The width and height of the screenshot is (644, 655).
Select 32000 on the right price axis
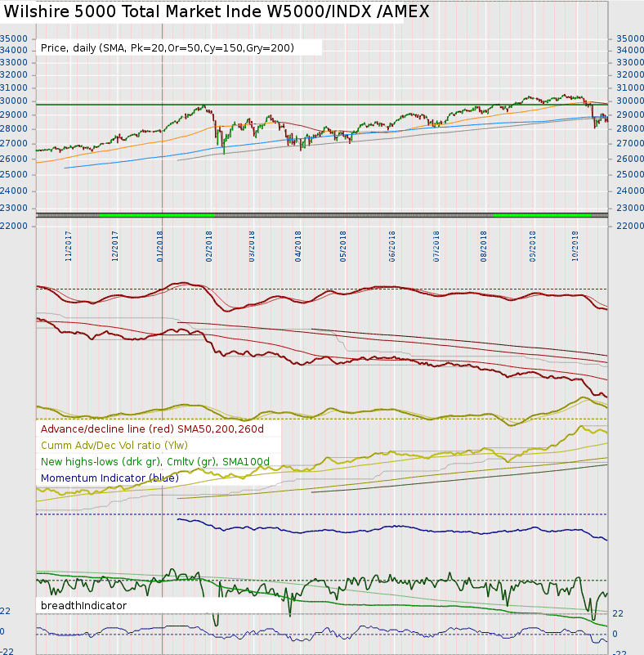click(x=630, y=74)
